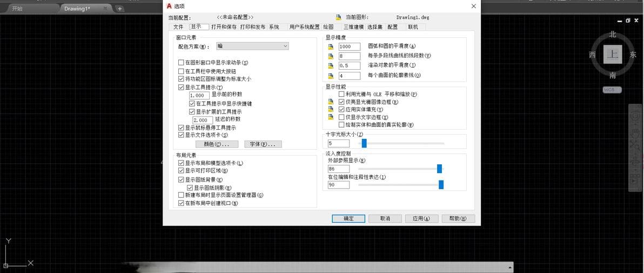
Task: Click drawing icon beside 仅显示文字边框
Action: click(x=331, y=117)
